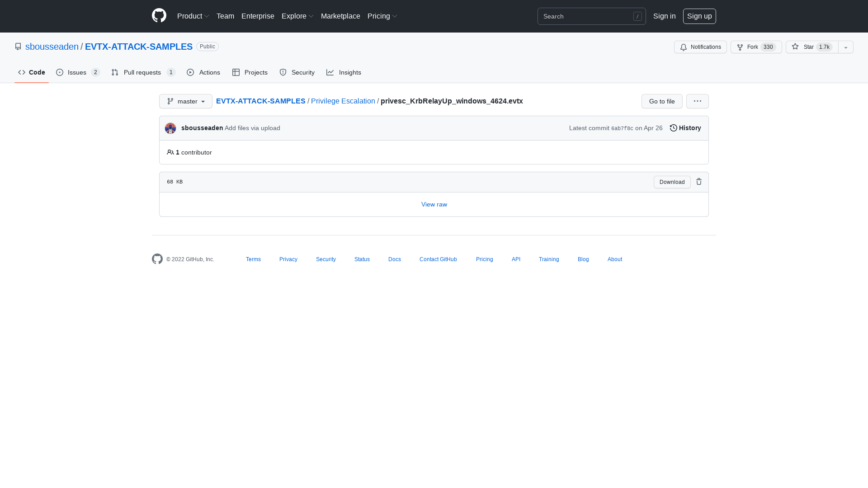Open the commit History

(685, 128)
